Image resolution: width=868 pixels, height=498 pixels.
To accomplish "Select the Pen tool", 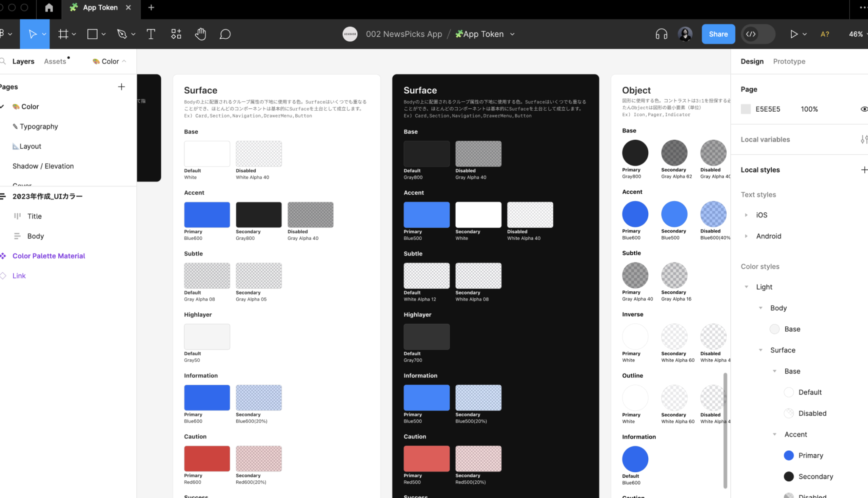I will (x=122, y=34).
